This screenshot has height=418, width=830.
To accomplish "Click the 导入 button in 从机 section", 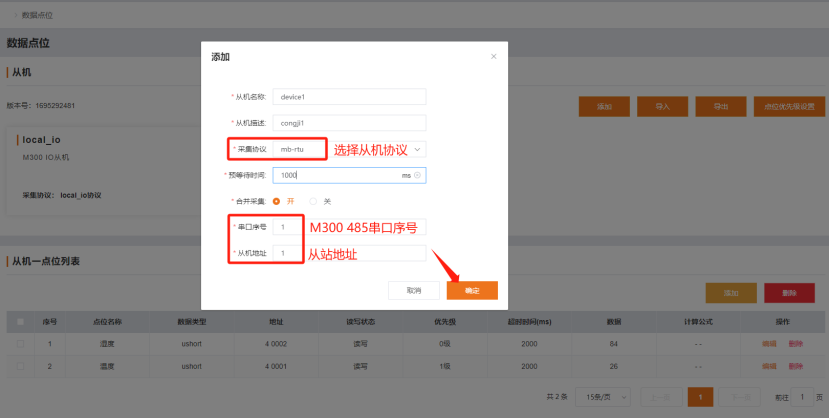I will click(661, 106).
